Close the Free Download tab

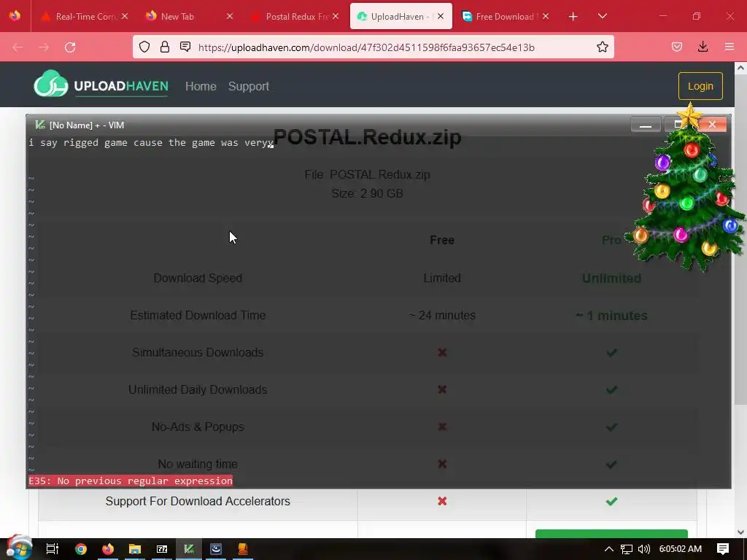pos(546,16)
